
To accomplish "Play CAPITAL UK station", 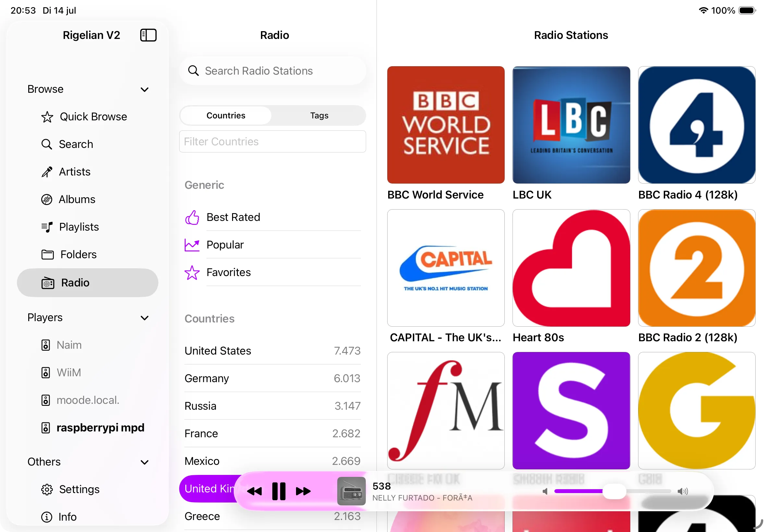I will click(x=446, y=268).
